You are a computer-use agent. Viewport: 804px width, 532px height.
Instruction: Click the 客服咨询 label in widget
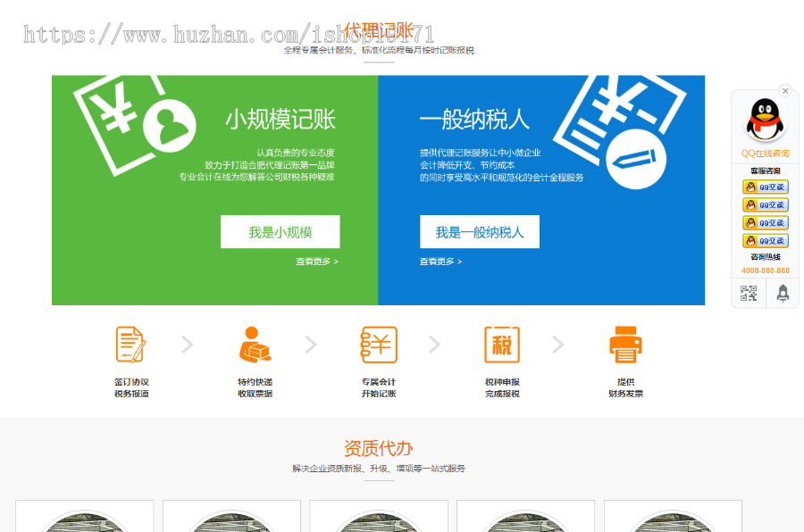(765, 170)
